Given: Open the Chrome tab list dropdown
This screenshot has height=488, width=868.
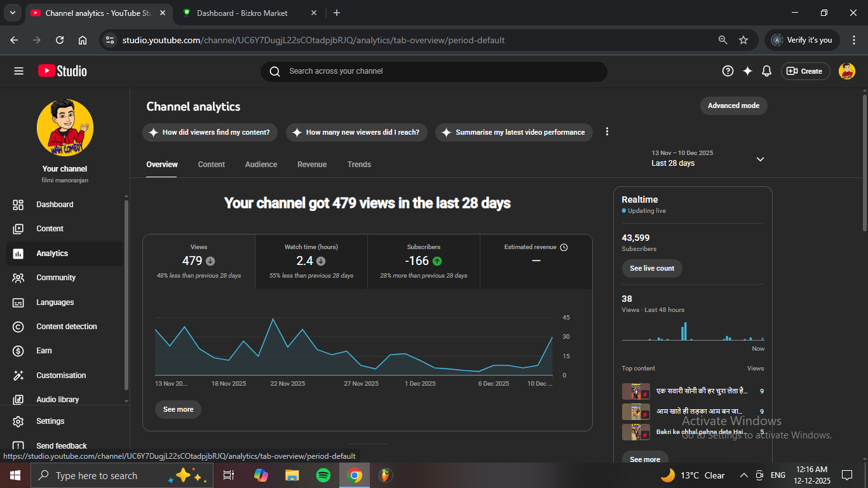Looking at the screenshot, I should pyautogui.click(x=12, y=13).
